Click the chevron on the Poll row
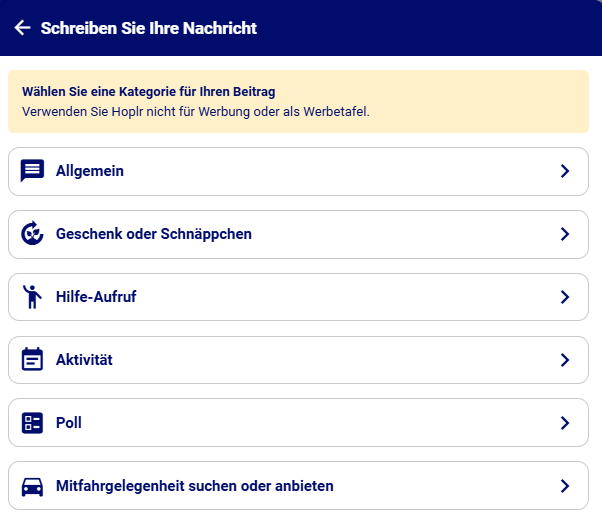The image size is (602, 520). (x=565, y=423)
